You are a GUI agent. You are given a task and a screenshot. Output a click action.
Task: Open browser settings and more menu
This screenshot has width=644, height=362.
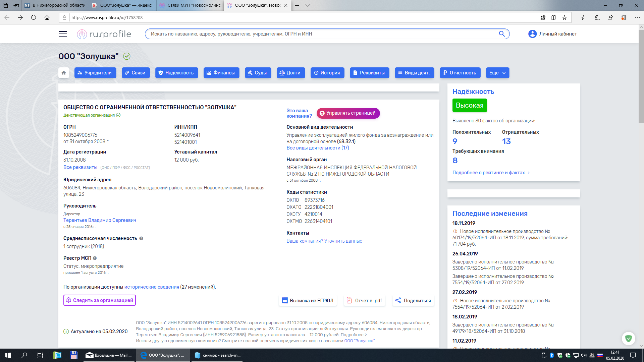click(637, 17)
